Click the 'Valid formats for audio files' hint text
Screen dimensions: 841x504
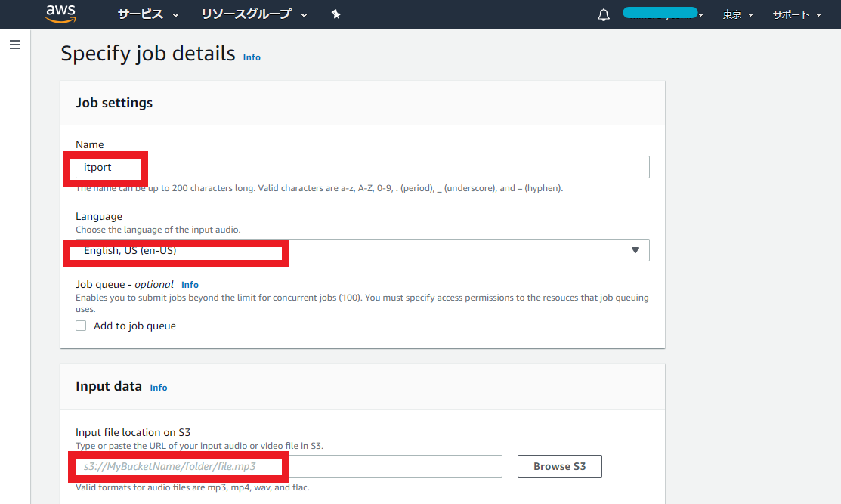tap(193, 487)
